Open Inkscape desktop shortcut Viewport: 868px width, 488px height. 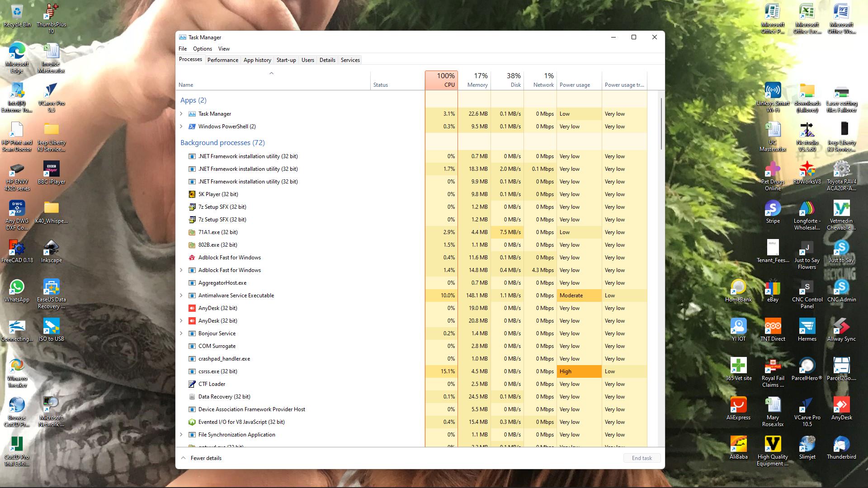coord(51,249)
